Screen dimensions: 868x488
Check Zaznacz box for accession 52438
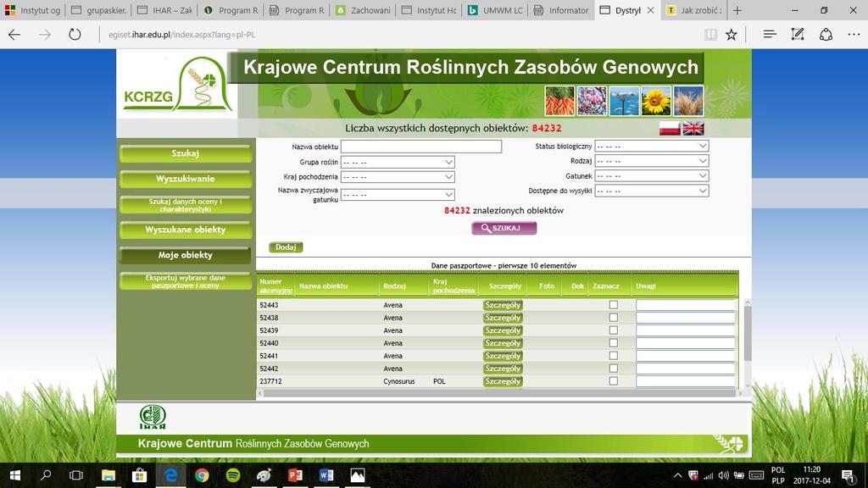(x=614, y=318)
